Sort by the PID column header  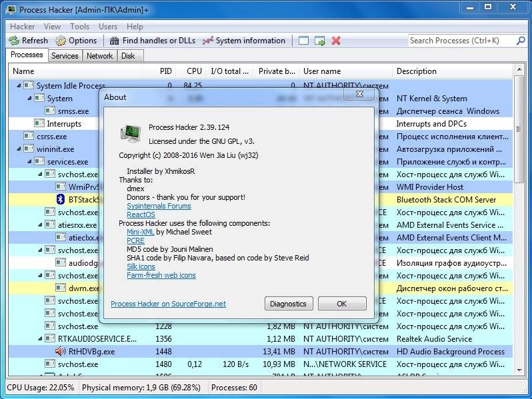point(160,71)
